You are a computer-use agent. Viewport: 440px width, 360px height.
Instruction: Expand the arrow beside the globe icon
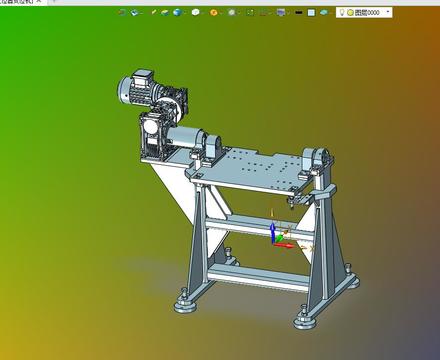(185, 13)
